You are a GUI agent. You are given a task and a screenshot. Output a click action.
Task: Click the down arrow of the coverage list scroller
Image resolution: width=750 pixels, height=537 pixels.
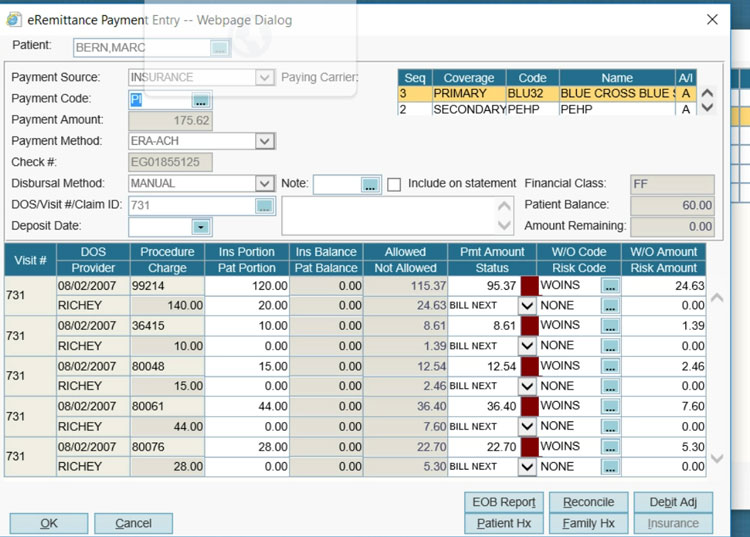coord(707,107)
